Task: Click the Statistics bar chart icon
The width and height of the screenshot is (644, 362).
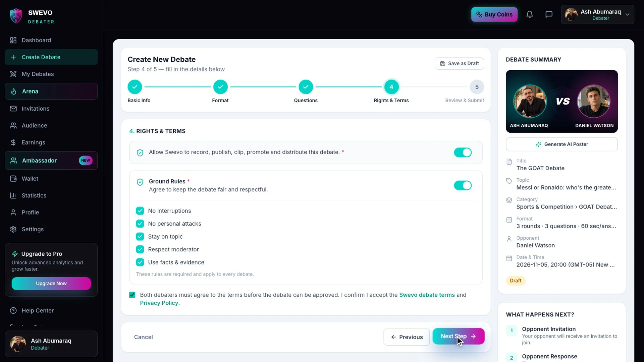Action: pos(13,195)
